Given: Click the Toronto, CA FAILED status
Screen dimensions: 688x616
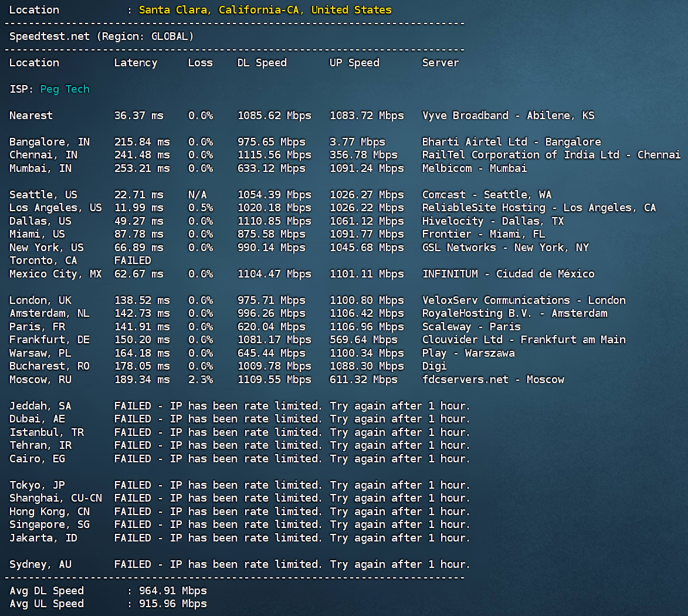Looking at the screenshot, I should [x=133, y=260].
